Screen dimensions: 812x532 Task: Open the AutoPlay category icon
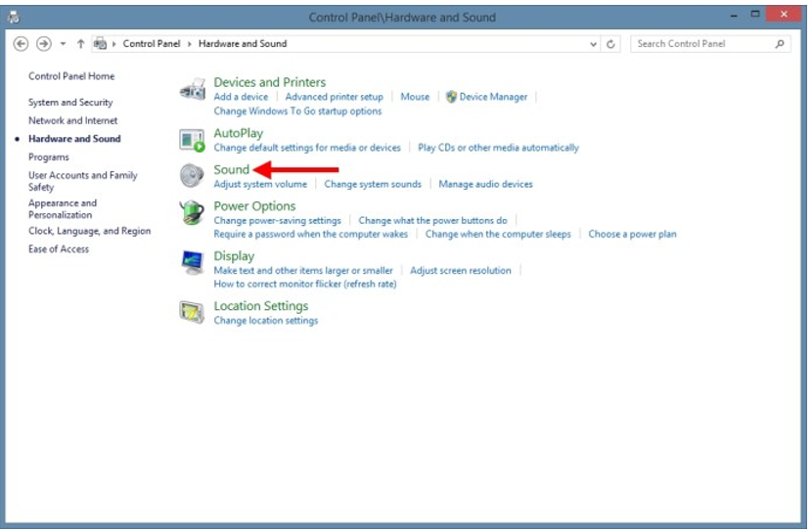[x=193, y=140]
